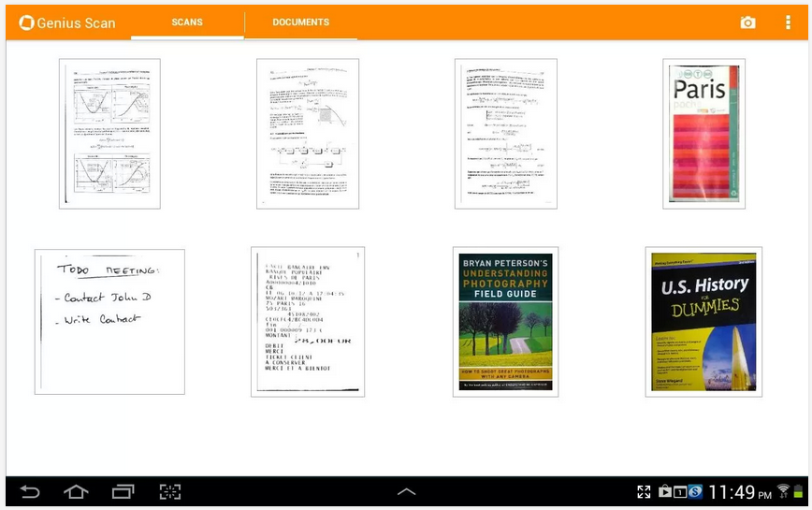
Task: Tap the 11:49 PM clock
Action: tap(739, 492)
